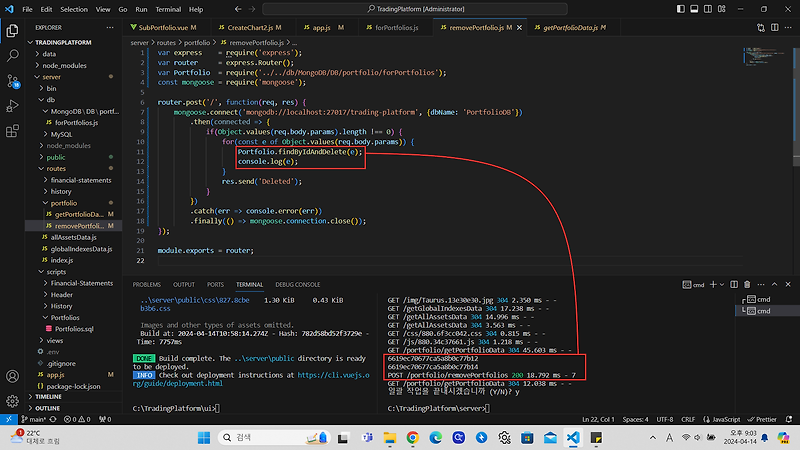The image size is (800, 450).
Task: Open Portfolios.sql file in explorer
Action: (73, 329)
